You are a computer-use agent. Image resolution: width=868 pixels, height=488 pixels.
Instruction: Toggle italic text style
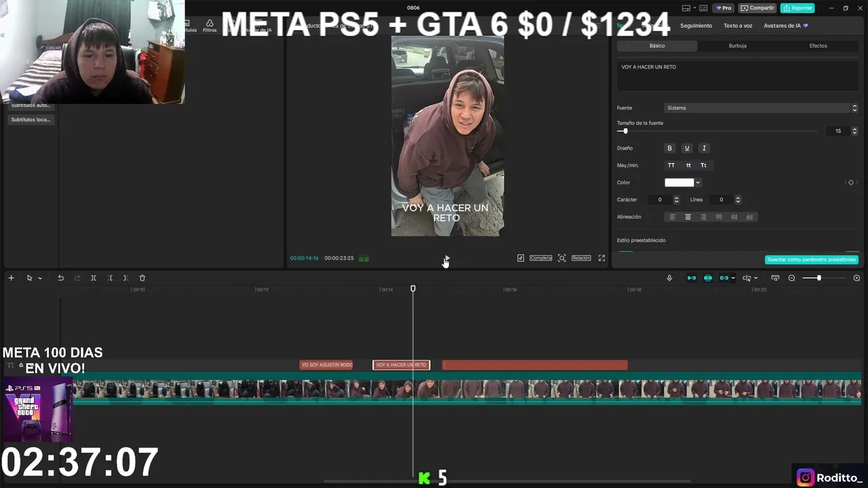[x=704, y=148]
